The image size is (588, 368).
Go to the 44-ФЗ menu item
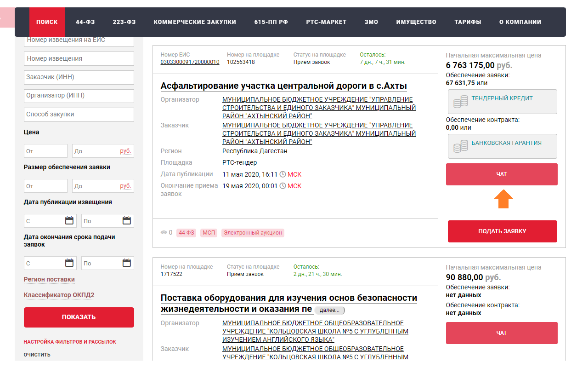click(x=85, y=22)
